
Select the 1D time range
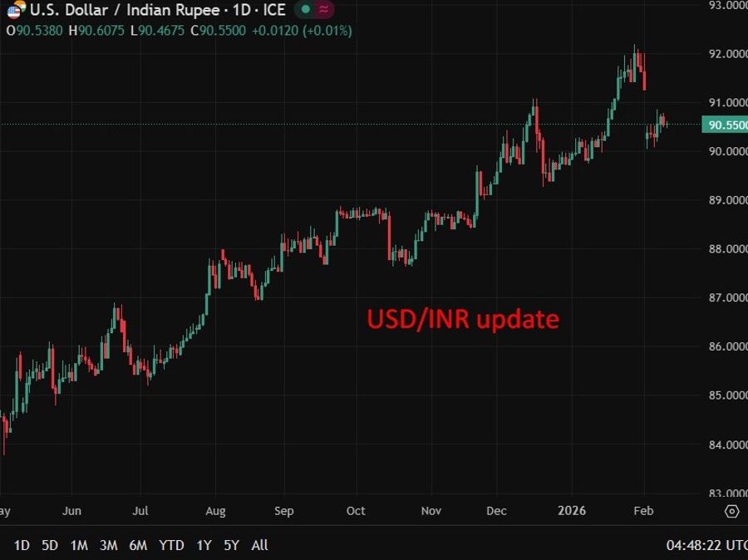click(22, 546)
